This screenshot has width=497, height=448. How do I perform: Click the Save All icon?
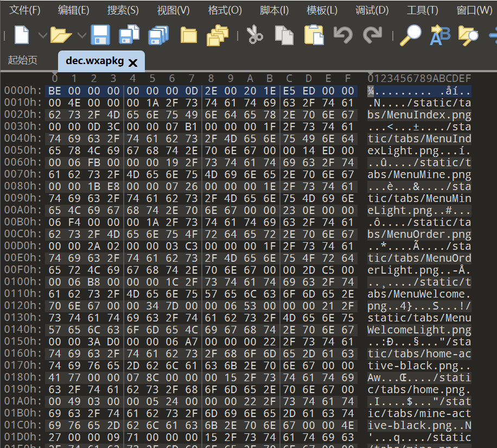click(x=158, y=35)
